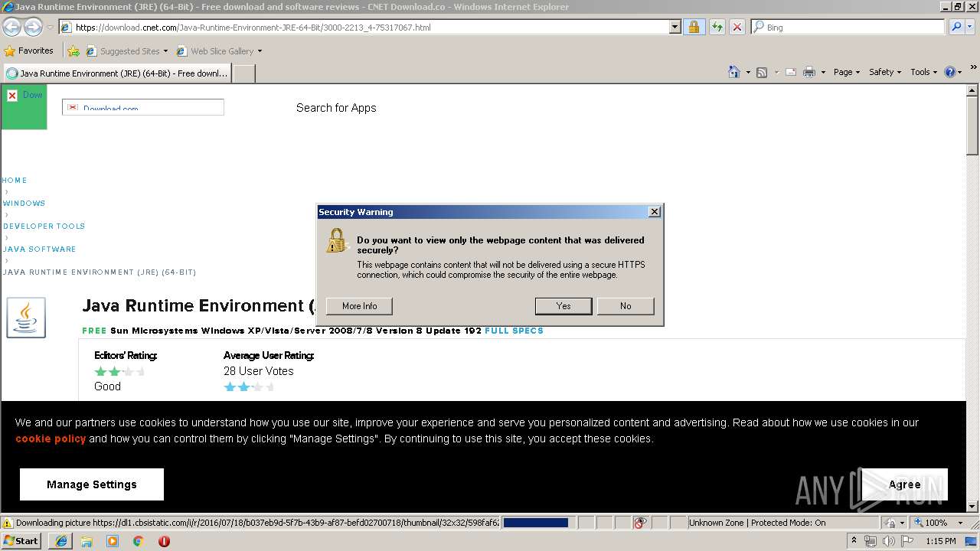Show hidden tray icons arrow
The width and height of the screenshot is (980, 551).
click(854, 541)
